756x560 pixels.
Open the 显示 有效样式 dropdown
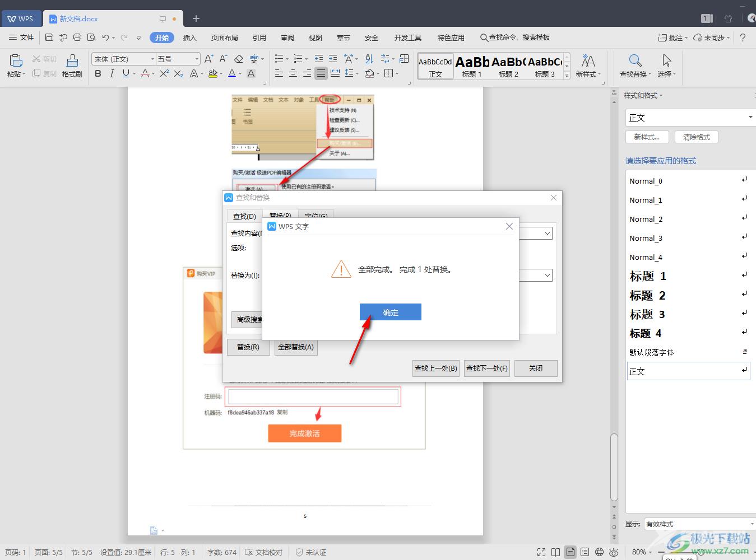point(699,524)
